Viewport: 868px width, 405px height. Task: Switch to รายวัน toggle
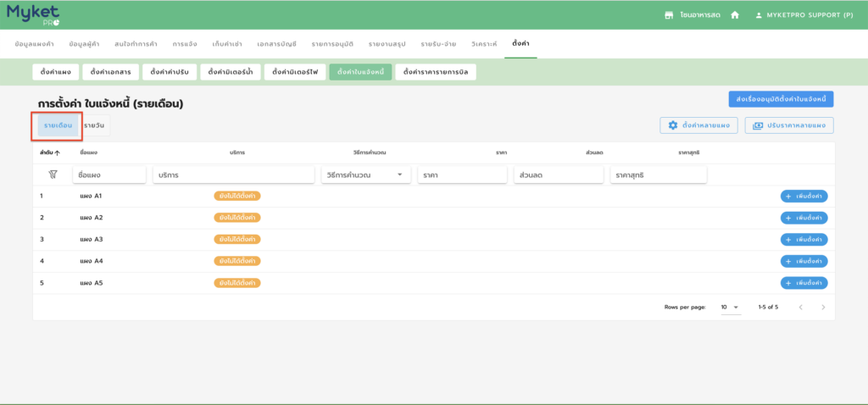[x=94, y=125]
